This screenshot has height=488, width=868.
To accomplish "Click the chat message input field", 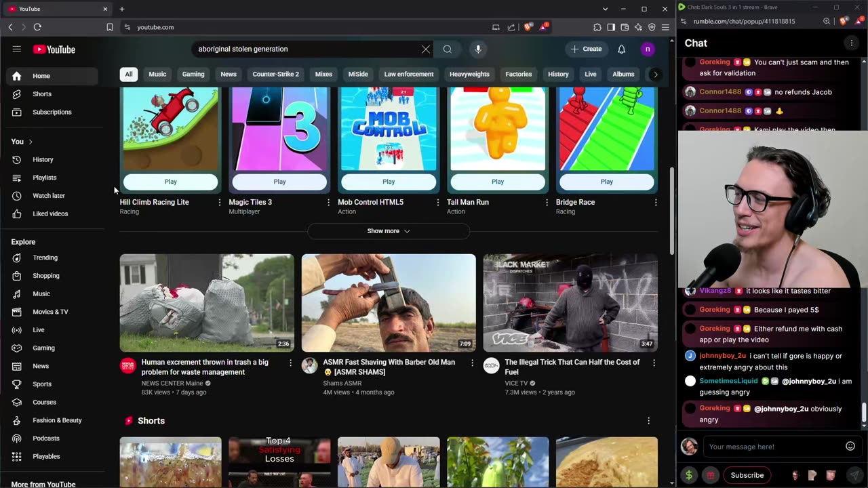I will click(x=773, y=447).
